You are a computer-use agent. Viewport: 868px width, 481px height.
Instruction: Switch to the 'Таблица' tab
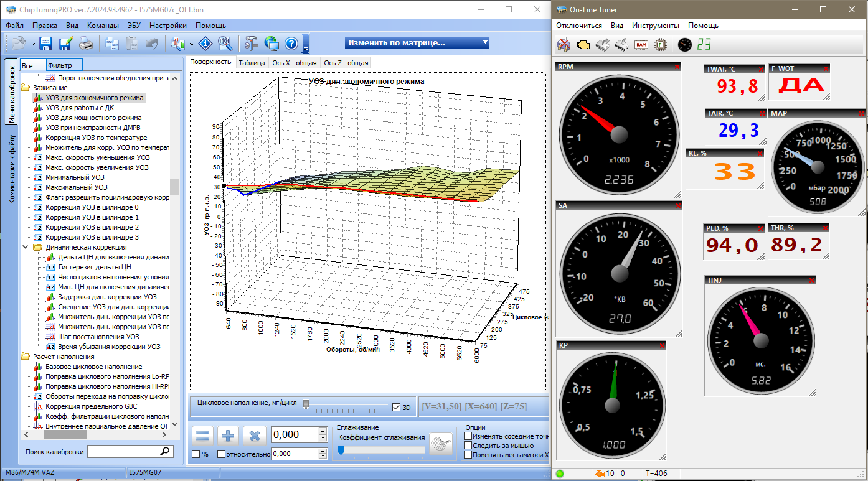[252, 62]
